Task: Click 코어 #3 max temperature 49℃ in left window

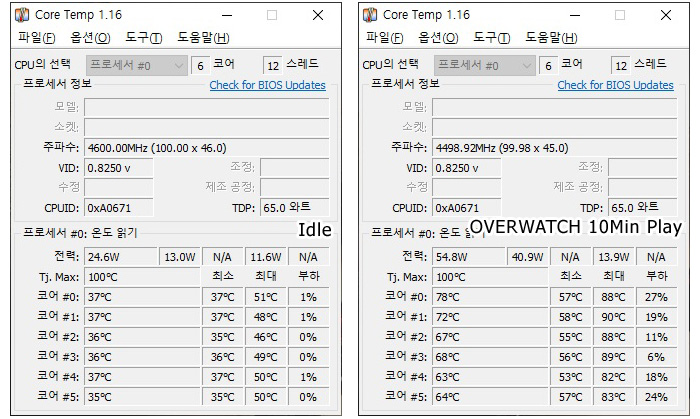Action: (266, 357)
